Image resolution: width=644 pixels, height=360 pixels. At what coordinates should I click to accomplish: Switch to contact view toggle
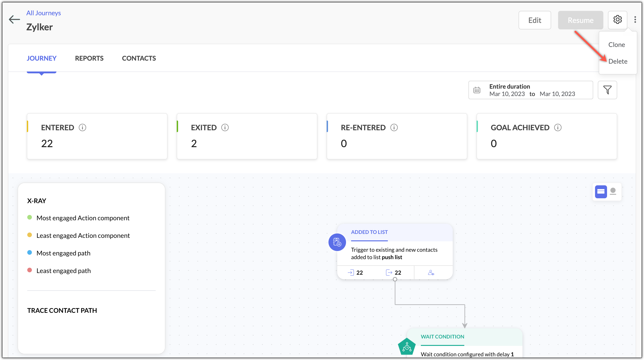pyautogui.click(x=613, y=192)
